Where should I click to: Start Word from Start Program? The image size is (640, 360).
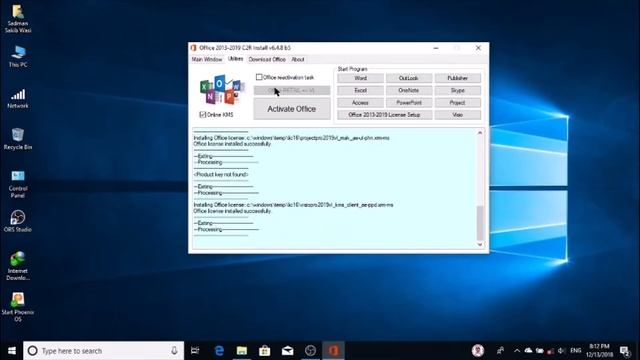point(360,78)
